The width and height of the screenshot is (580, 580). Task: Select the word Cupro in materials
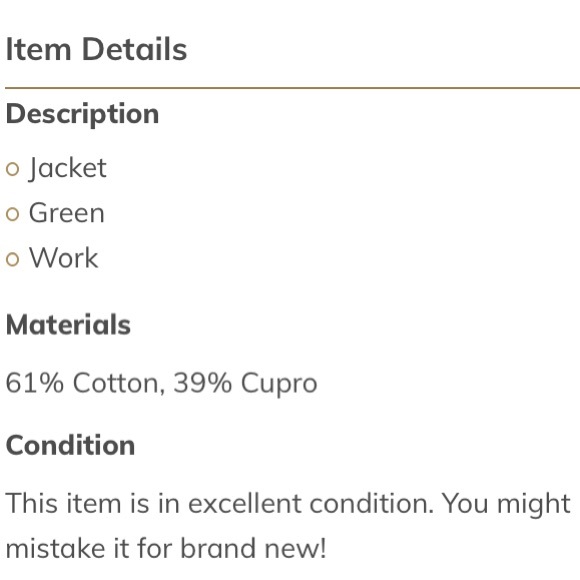pyautogui.click(x=279, y=385)
